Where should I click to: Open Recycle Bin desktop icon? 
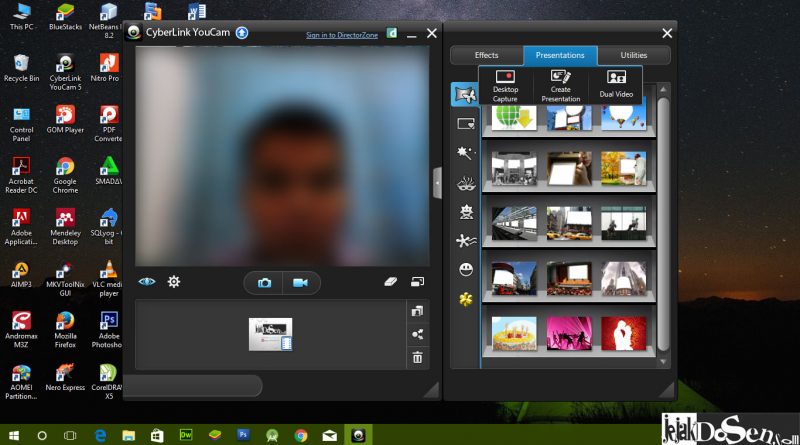(21, 68)
